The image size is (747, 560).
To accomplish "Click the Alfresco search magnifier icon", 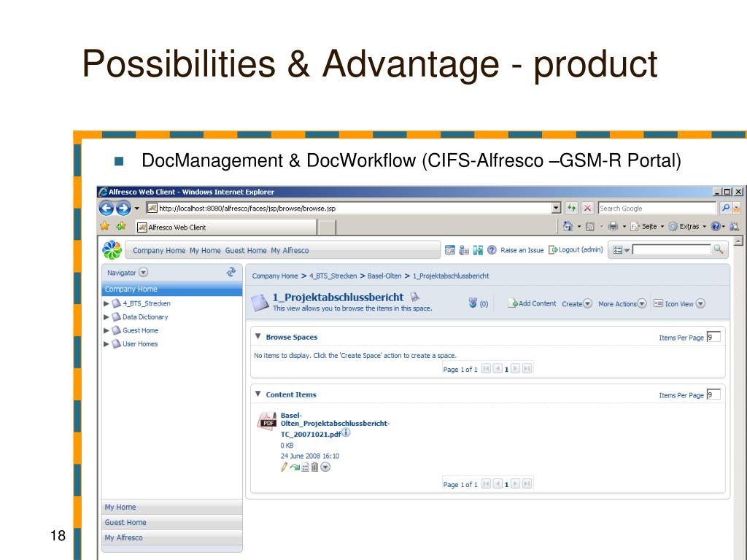I will click(718, 249).
